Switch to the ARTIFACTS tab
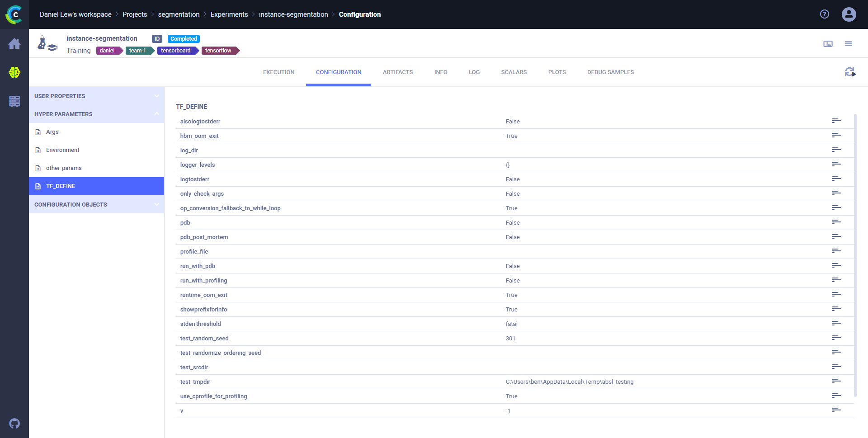Viewport: 868px width, 438px height. point(397,72)
